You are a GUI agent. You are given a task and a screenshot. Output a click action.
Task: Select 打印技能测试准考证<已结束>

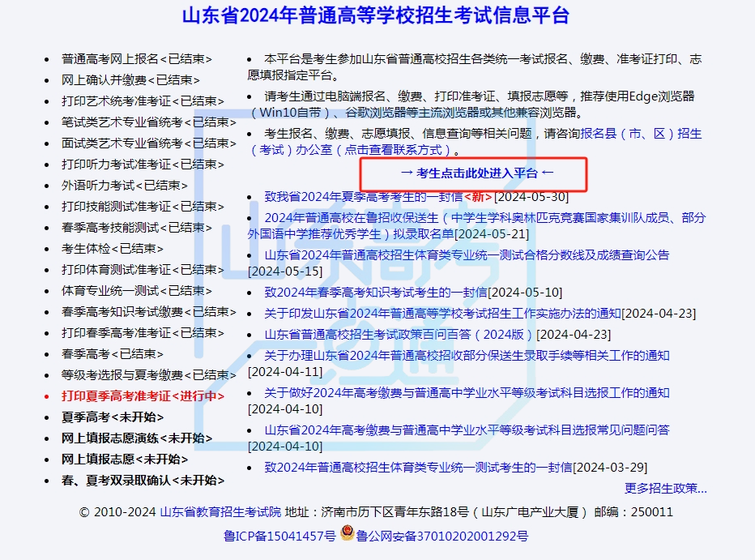click(x=143, y=207)
